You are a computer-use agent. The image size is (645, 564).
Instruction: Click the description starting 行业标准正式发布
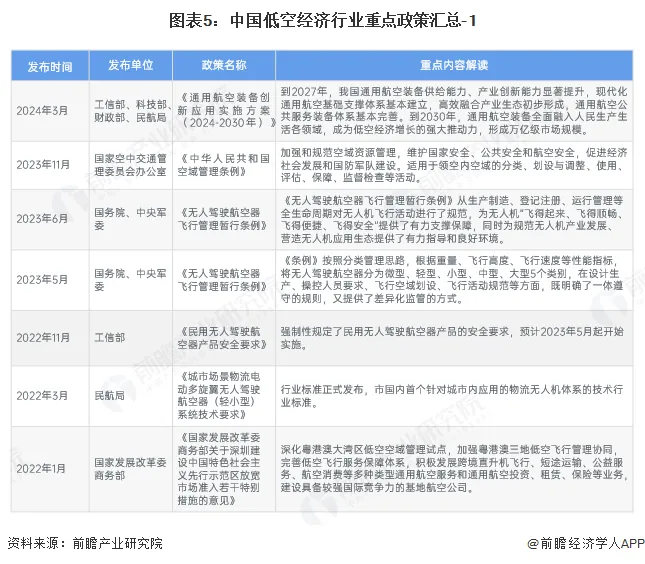point(452,396)
